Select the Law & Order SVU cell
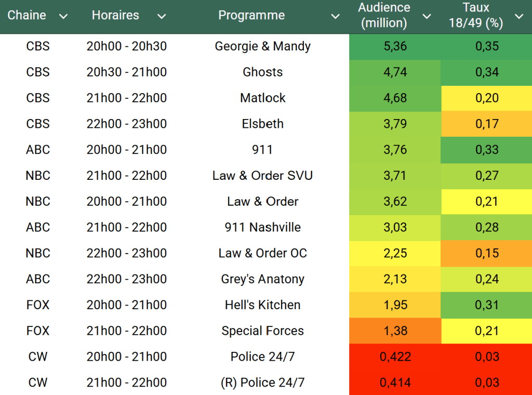Screen dimensions: 532x395 (x=262, y=176)
